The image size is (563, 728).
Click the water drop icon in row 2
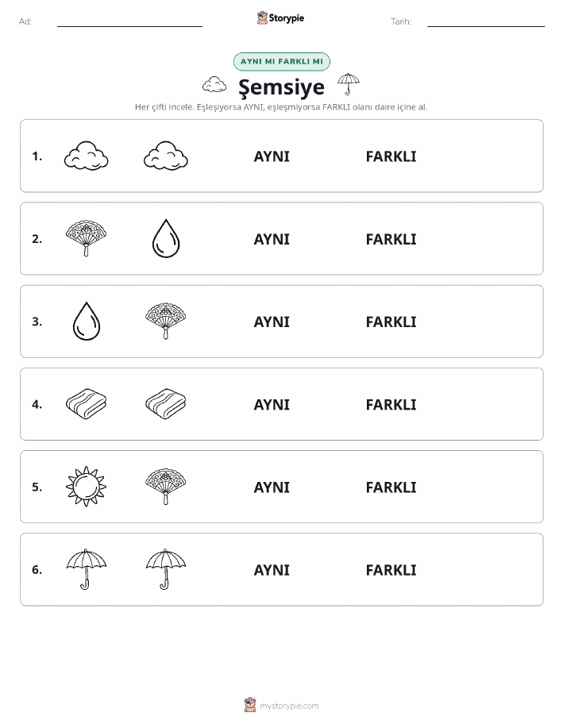pyautogui.click(x=166, y=239)
